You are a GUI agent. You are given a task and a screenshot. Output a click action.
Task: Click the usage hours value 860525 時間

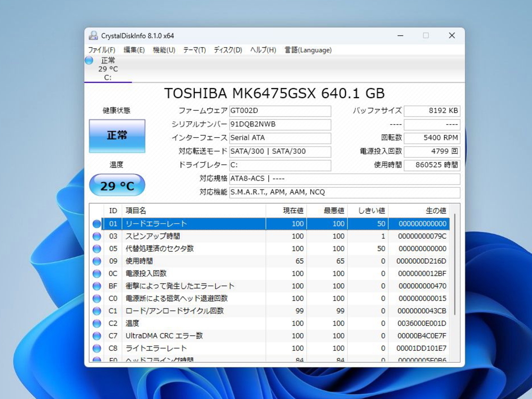pos(432,165)
